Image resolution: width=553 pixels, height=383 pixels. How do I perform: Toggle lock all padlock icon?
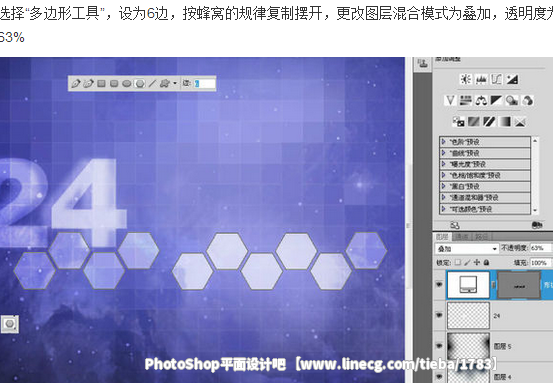click(x=486, y=262)
